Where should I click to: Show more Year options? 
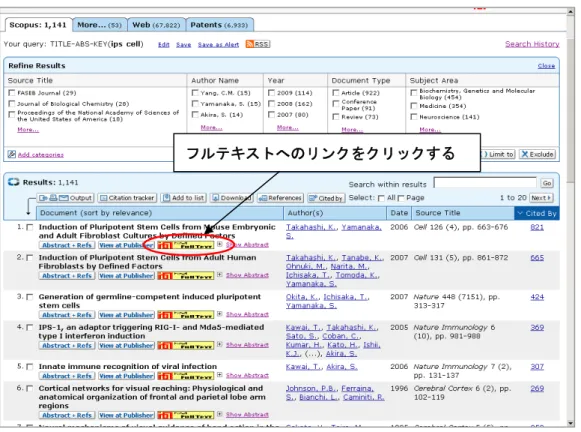point(288,127)
